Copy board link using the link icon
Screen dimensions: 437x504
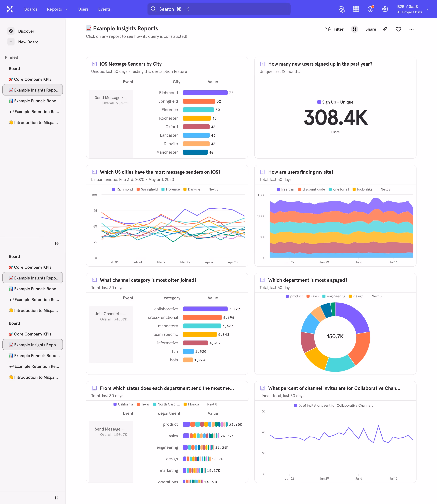coord(385,29)
